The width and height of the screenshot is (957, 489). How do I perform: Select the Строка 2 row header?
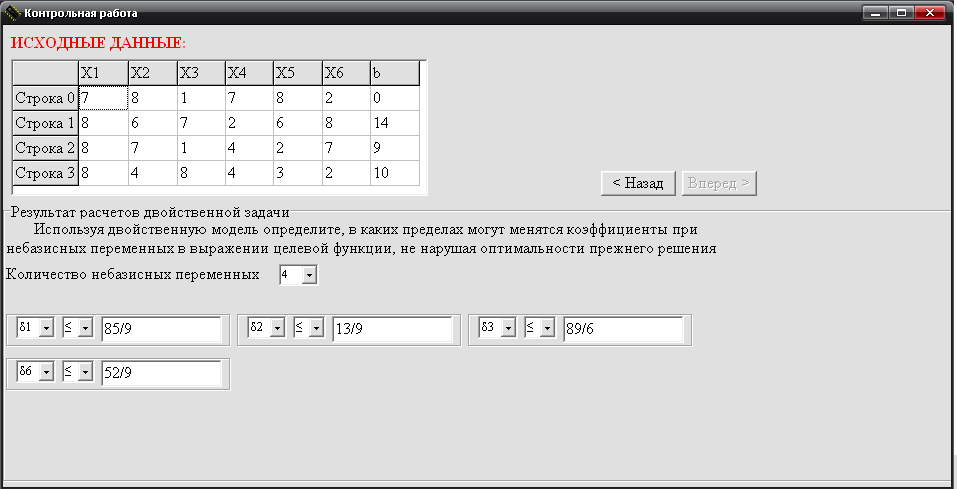pos(46,148)
